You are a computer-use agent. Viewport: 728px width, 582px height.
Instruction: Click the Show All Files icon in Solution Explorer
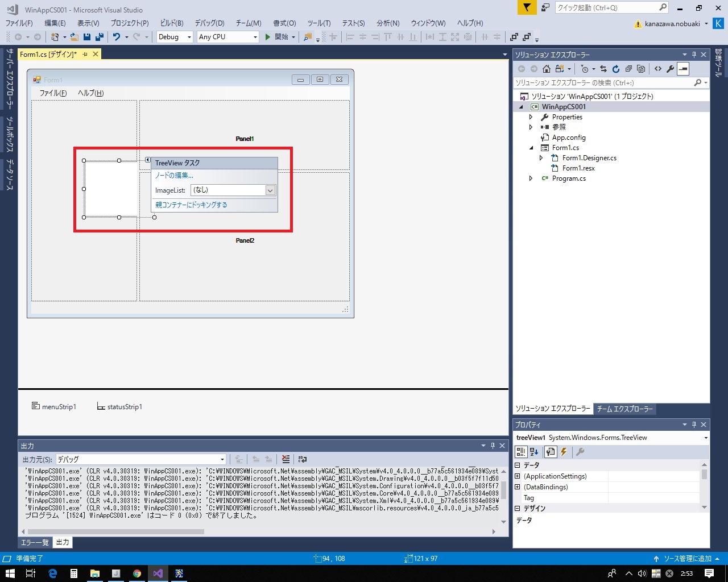pos(641,69)
